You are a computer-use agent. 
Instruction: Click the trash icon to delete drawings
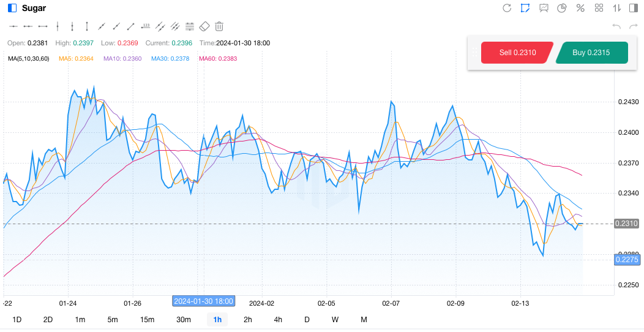click(x=219, y=26)
